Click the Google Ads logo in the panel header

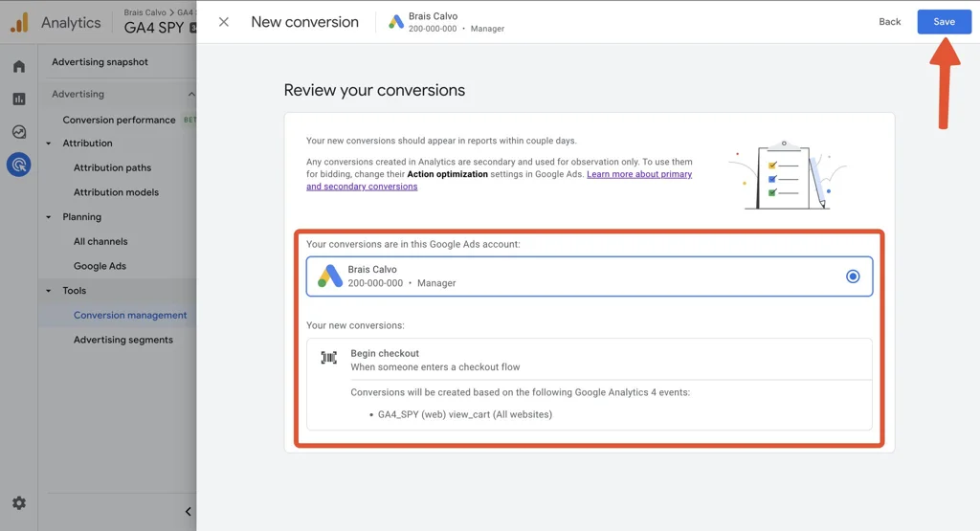pyautogui.click(x=395, y=22)
